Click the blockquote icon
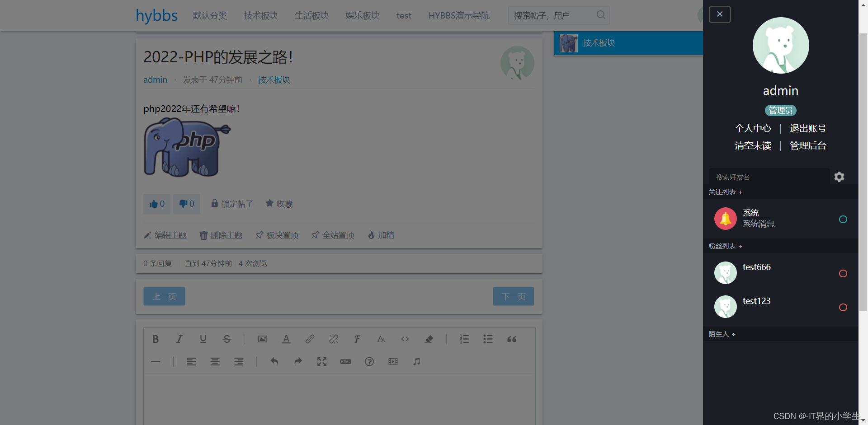Image resolution: width=868 pixels, height=425 pixels. pos(512,339)
